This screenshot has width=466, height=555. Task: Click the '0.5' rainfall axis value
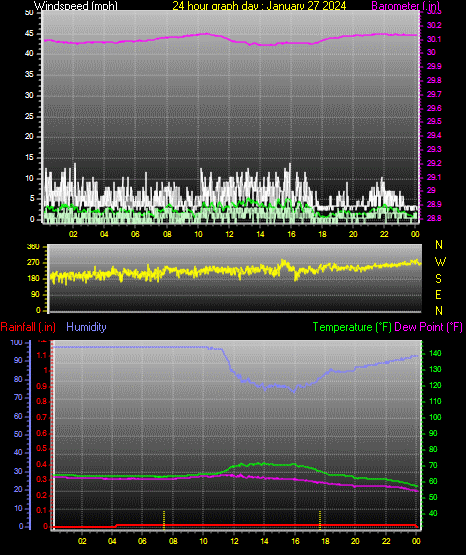(x=42, y=448)
